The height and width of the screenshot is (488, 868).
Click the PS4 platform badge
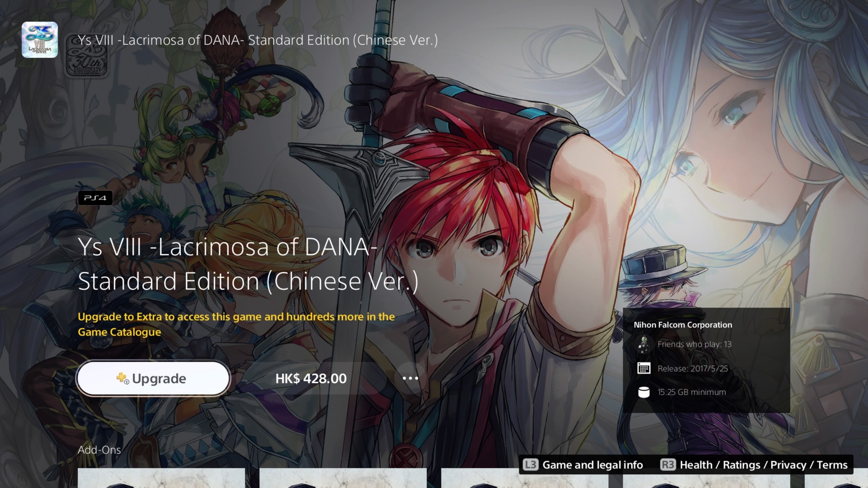click(95, 198)
